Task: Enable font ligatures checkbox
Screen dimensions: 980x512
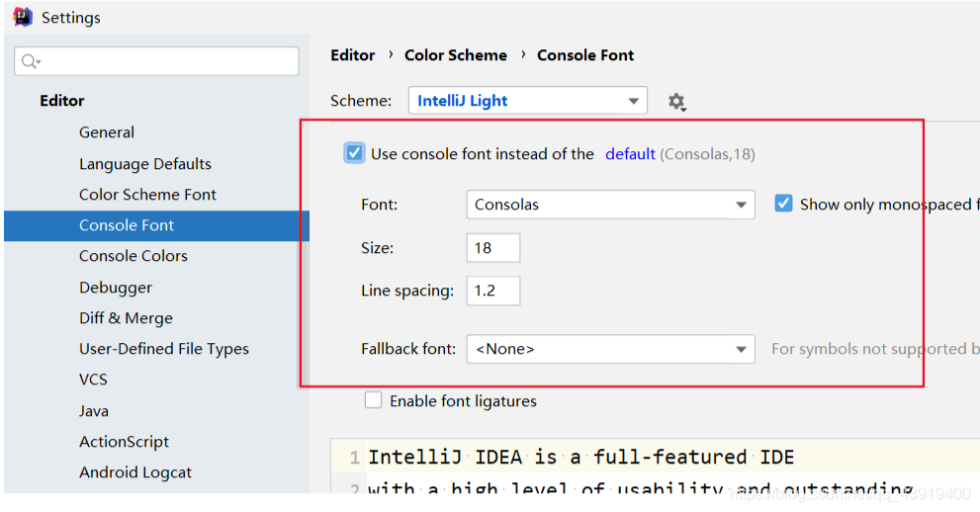Action: [x=373, y=400]
